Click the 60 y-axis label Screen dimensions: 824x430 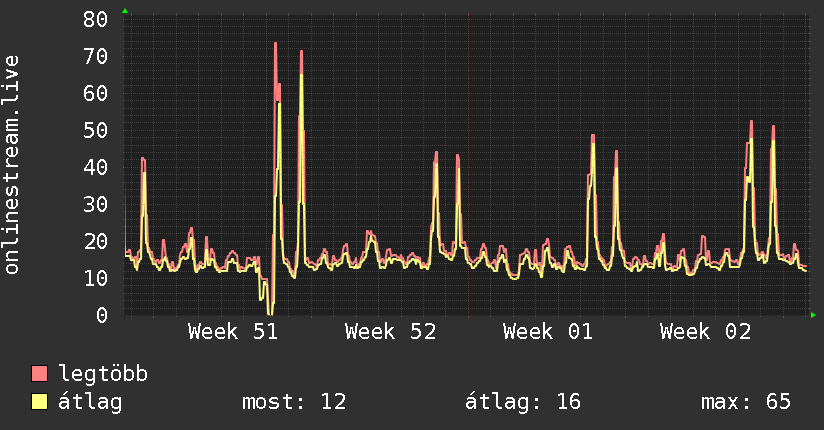(x=95, y=94)
